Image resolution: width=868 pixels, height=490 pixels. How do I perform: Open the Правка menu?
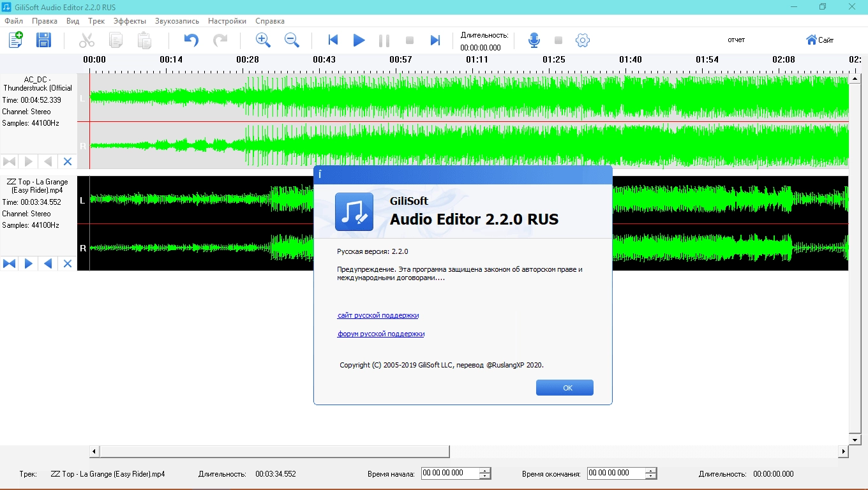[x=45, y=21]
